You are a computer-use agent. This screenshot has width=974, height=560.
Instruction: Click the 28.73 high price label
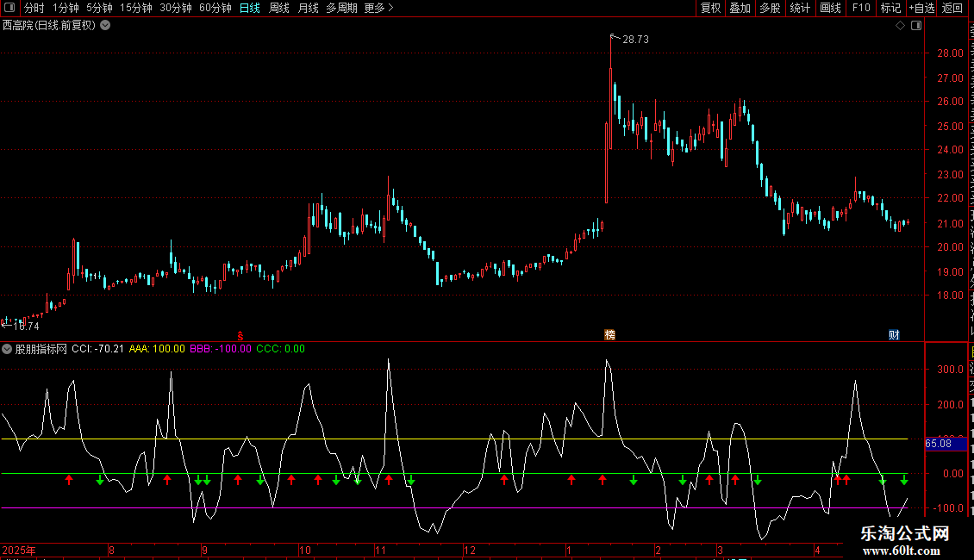[x=635, y=40]
